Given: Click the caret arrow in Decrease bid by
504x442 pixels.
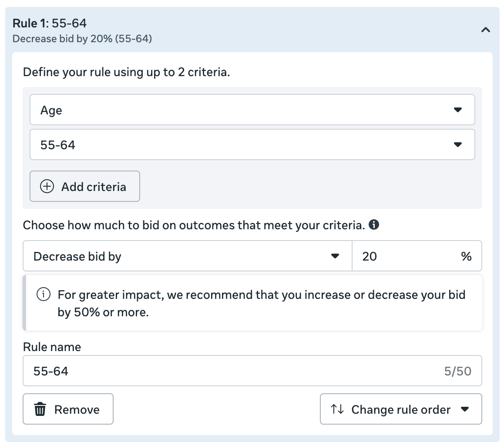Looking at the screenshot, I should click(x=335, y=256).
